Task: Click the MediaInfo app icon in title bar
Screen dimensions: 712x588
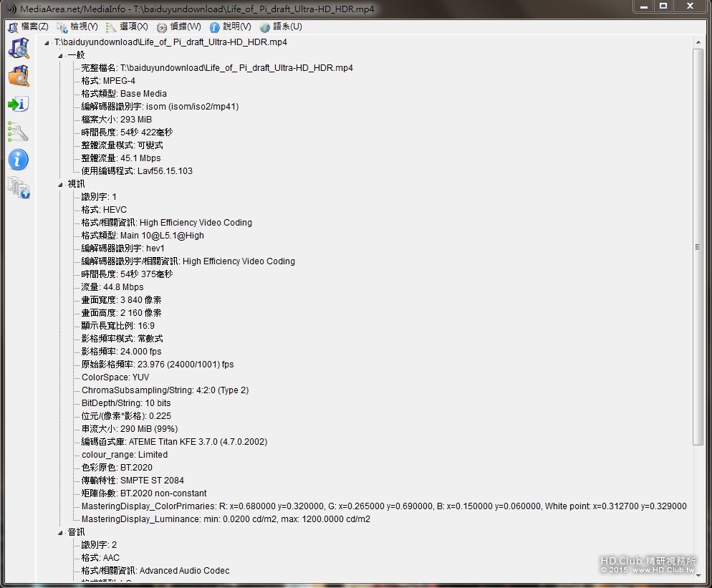Action: tap(11, 9)
